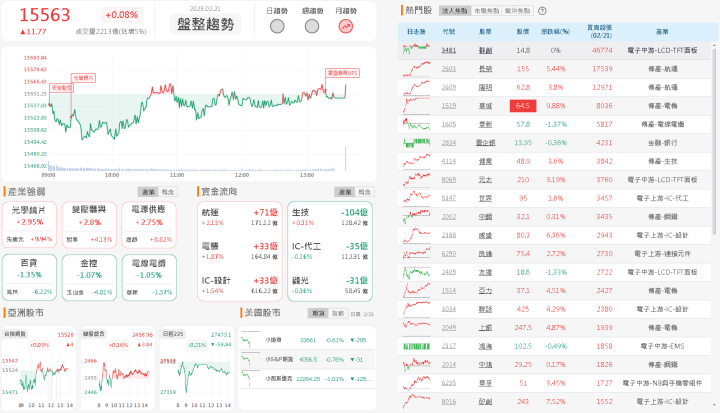Click the stock table vertical scrollbar thumb
This screenshot has width=720, height=413.
pos(714,142)
